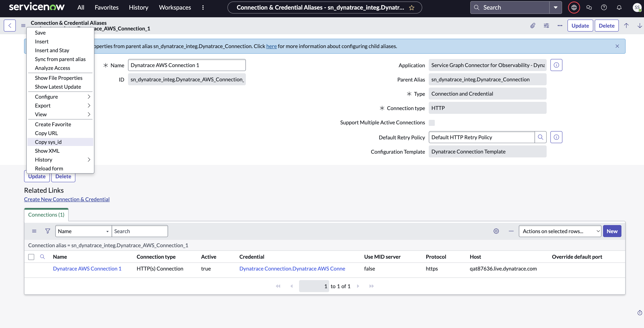
Task: Open the more menus kebab in top navigation
Action: (203, 8)
